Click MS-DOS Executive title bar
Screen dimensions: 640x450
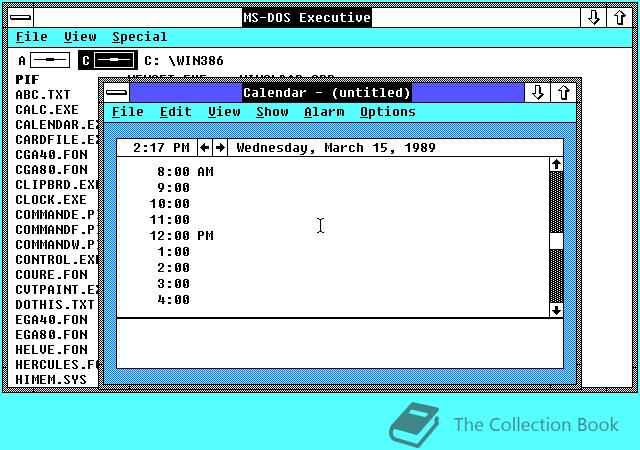point(307,18)
